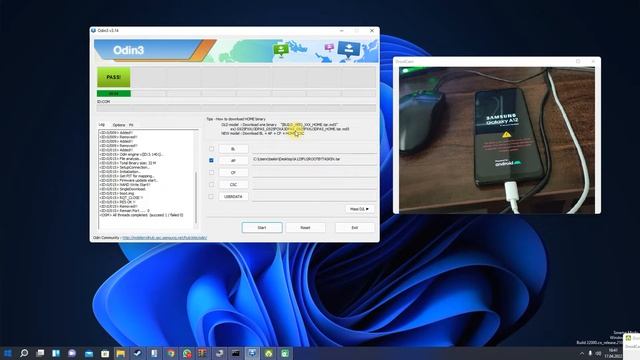Open Microsoft Store taskbar icon
The image size is (640, 360).
pyautogui.click(x=105, y=353)
